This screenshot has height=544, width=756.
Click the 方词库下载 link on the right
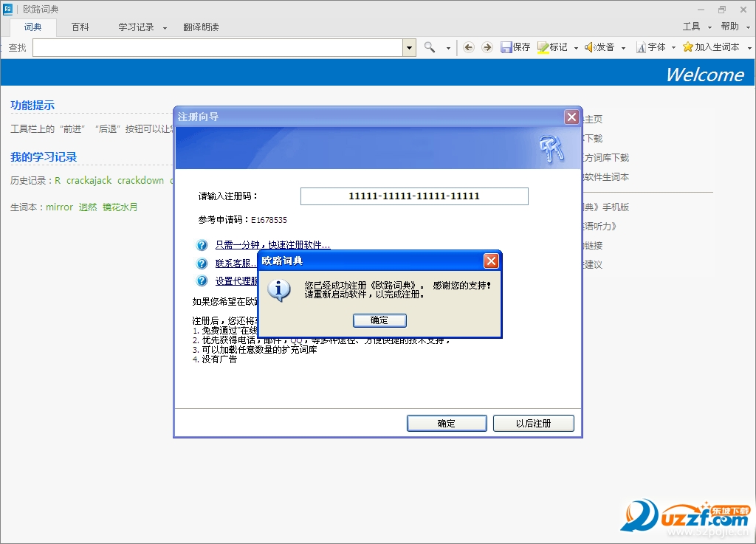click(606, 157)
